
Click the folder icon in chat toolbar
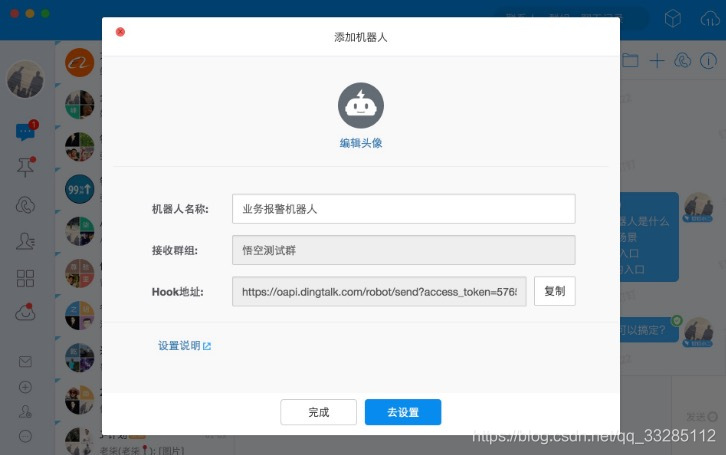coord(630,60)
